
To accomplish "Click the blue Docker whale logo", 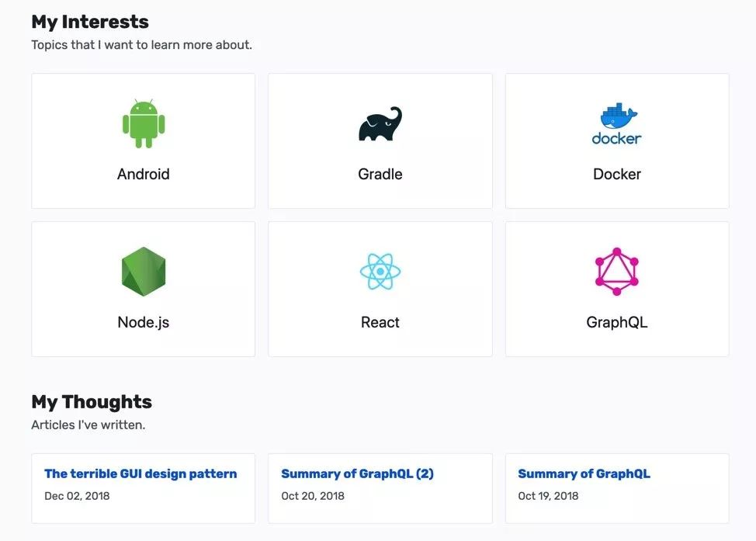I will pos(617,123).
